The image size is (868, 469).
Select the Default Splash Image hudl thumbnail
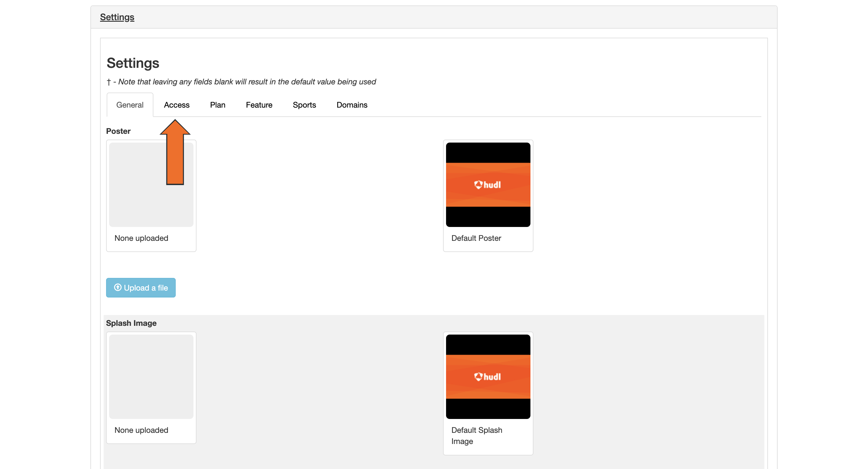pos(488,377)
